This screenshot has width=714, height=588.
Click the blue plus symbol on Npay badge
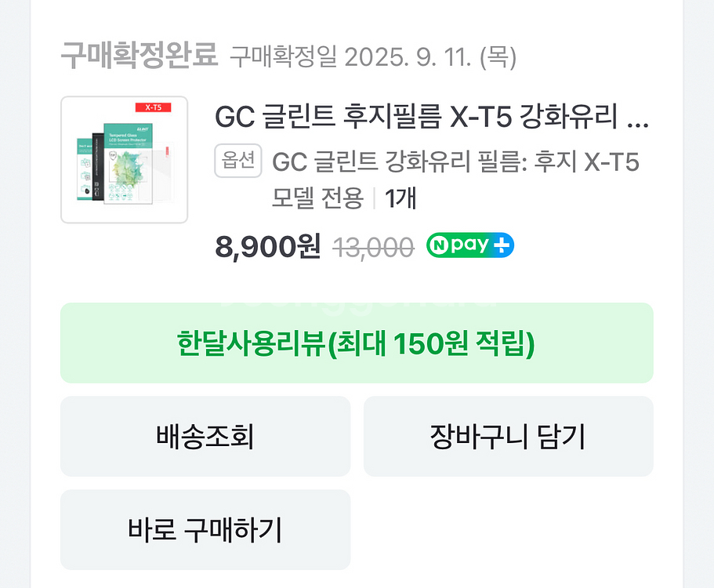tap(502, 246)
